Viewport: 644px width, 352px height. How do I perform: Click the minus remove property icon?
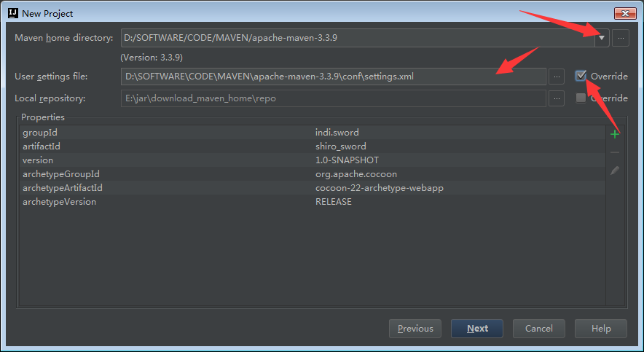pos(615,152)
